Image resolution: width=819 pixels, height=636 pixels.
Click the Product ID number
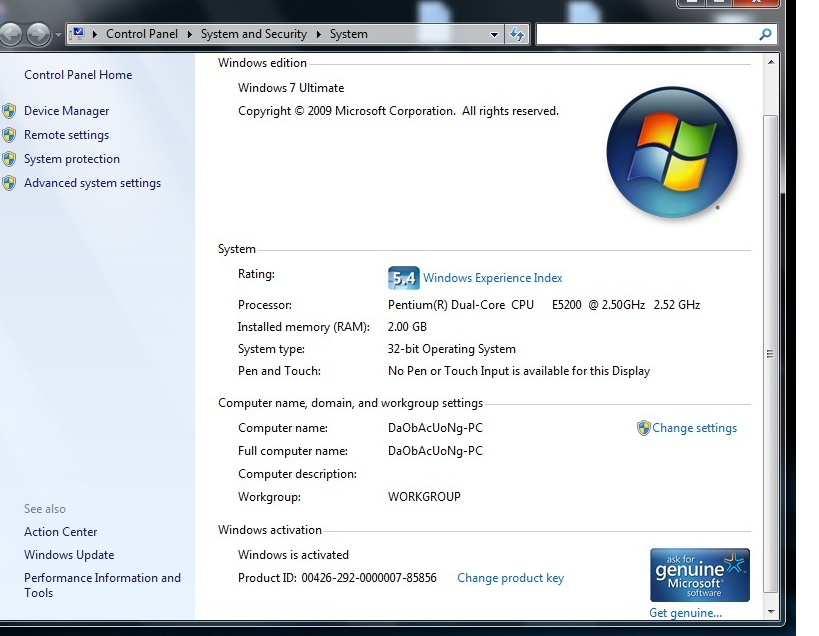tap(369, 578)
